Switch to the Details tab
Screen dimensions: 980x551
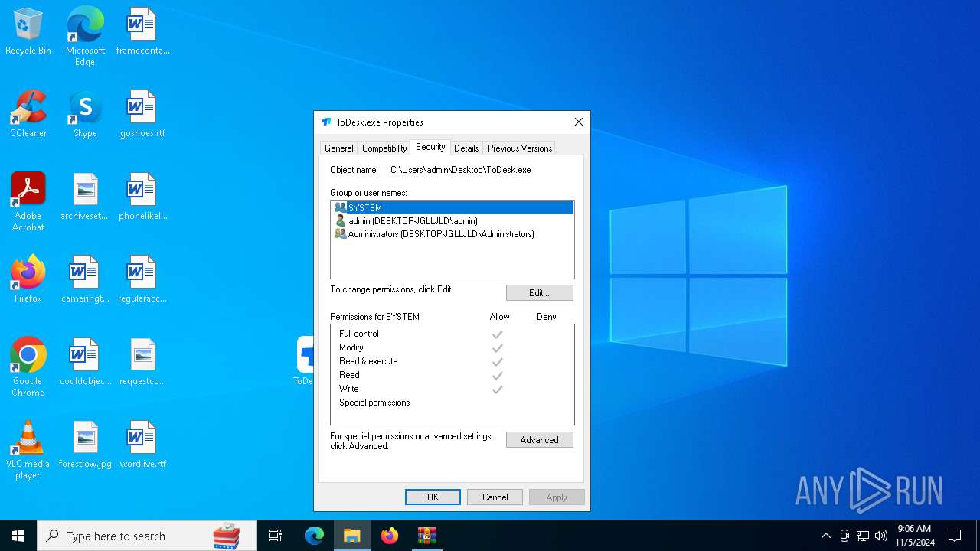click(x=466, y=148)
